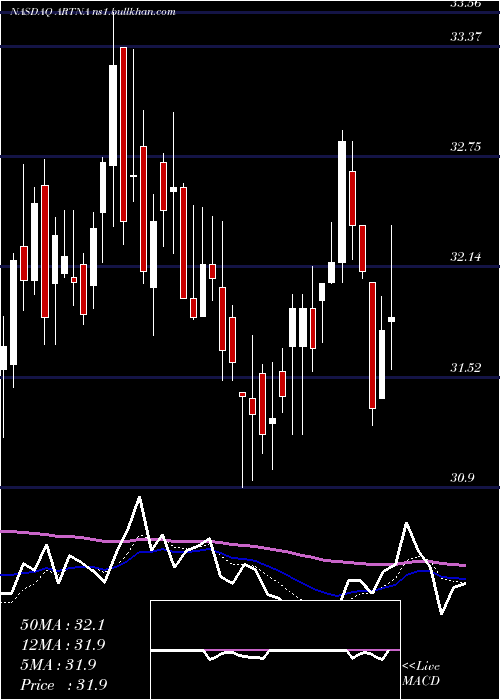
Task: Select the 32.75 price level label
Action: [466, 147]
